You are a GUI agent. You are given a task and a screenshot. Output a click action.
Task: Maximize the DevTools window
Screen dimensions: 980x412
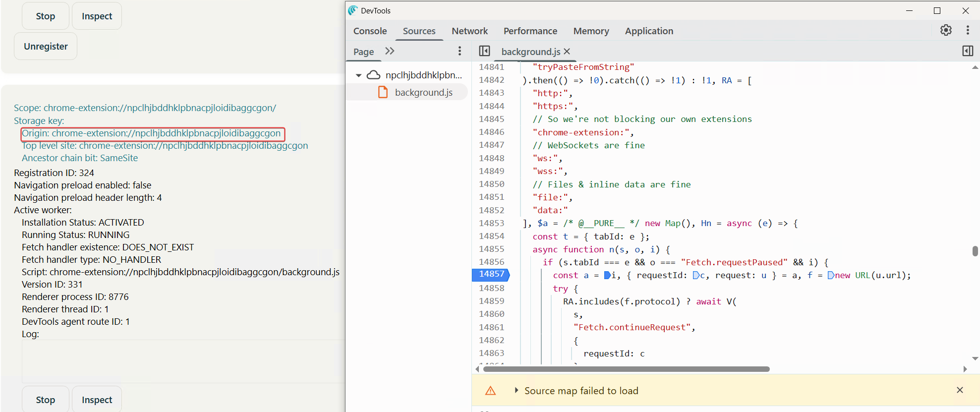[x=937, y=10]
